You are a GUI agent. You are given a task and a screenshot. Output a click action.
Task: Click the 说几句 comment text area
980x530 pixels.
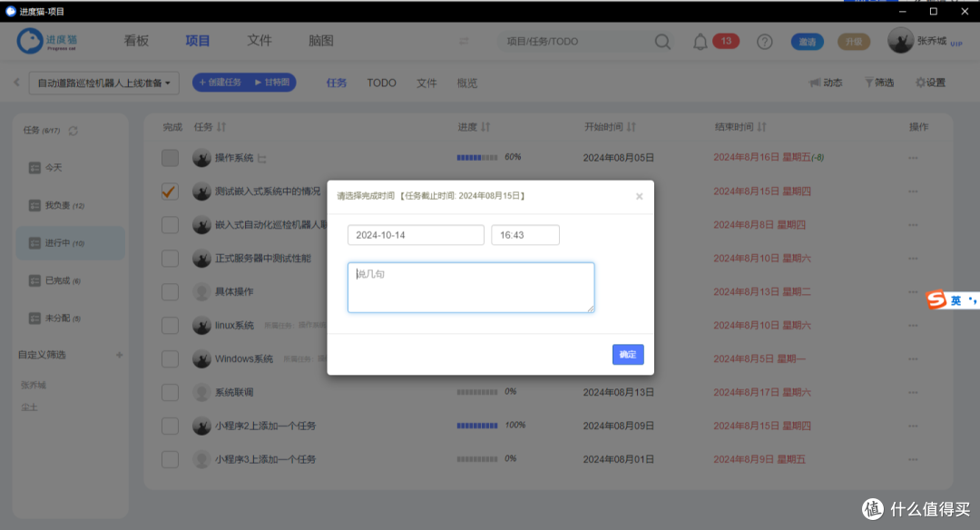point(471,288)
